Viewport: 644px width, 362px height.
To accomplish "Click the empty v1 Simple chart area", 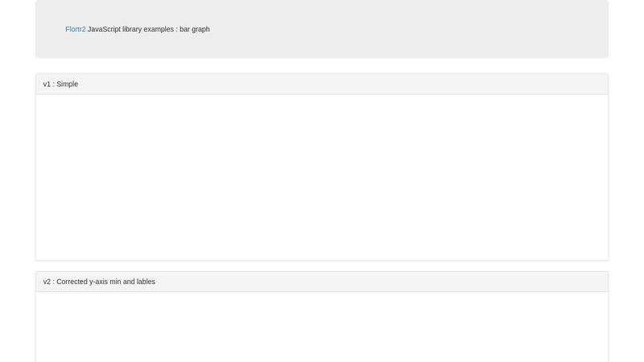I will pos(322,177).
